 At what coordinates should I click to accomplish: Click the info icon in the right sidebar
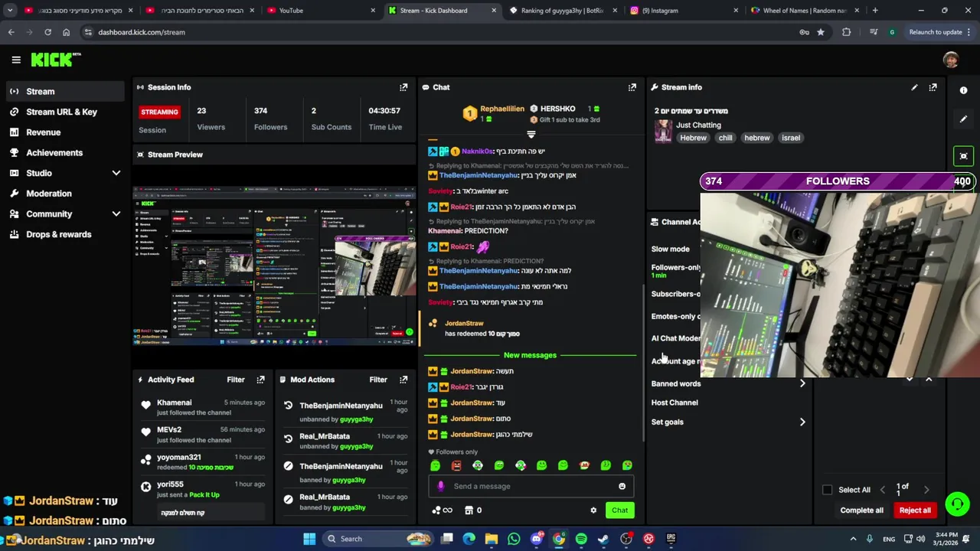click(x=963, y=90)
